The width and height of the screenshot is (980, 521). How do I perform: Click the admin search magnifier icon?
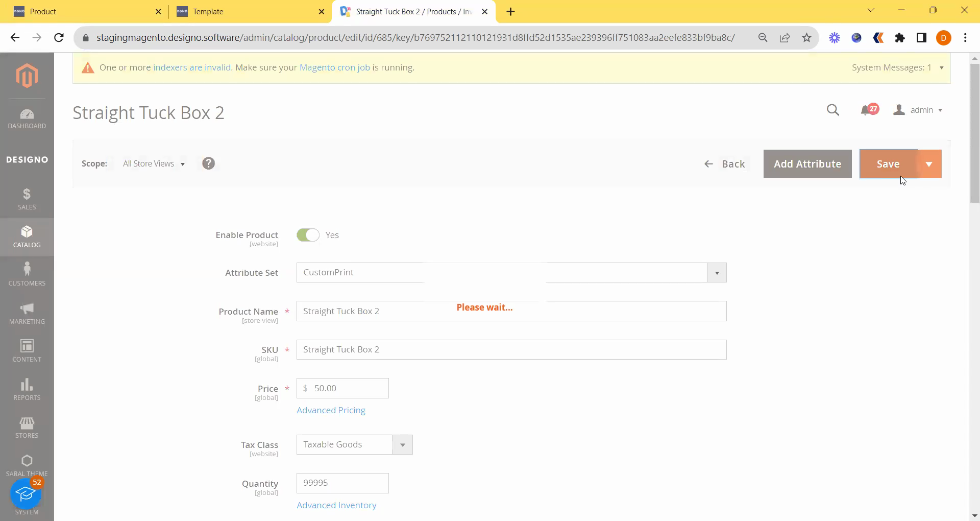pyautogui.click(x=832, y=110)
